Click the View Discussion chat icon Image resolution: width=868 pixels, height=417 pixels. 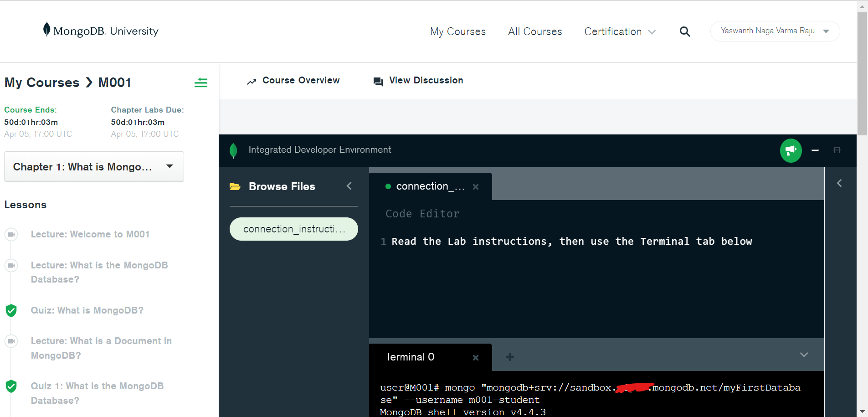[377, 81]
